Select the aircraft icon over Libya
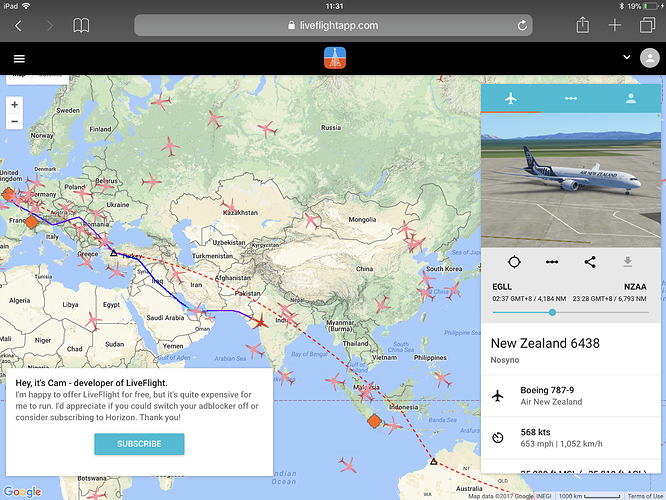666x500 pixels. click(93, 320)
